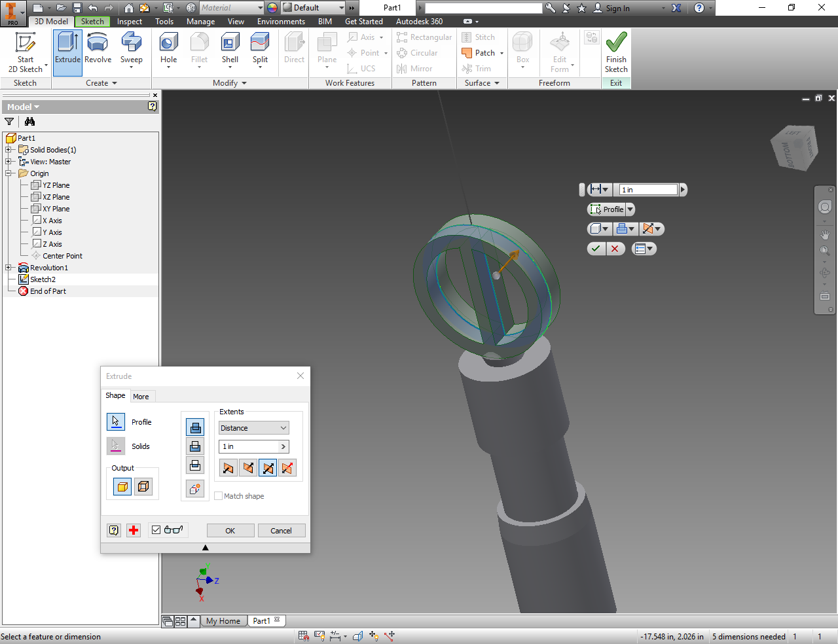Screen dimensions: 838x644
Task: Switch to My Home document tab
Action: pos(223,621)
